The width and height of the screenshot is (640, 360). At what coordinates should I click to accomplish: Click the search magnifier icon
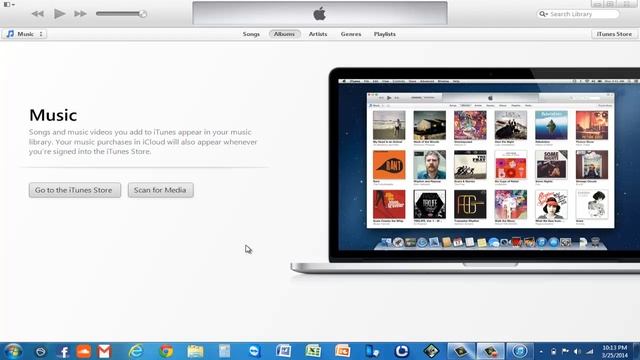pos(543,14)
